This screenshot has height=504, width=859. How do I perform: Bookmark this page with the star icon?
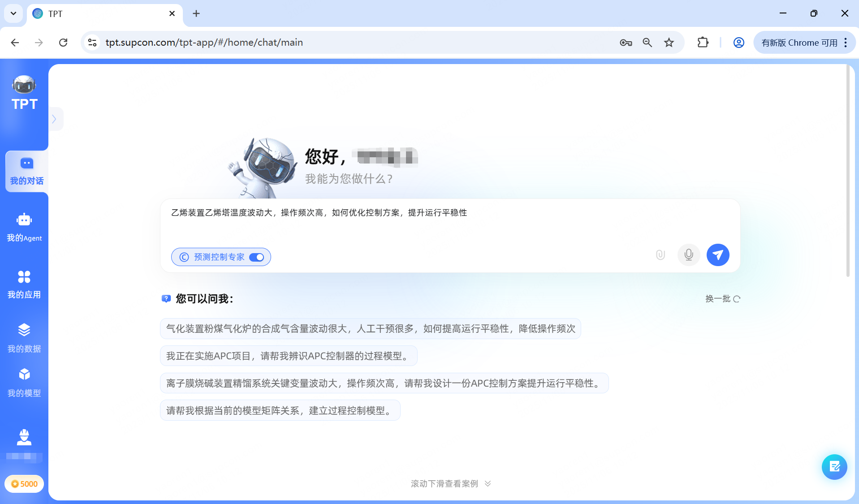[669, 43]
